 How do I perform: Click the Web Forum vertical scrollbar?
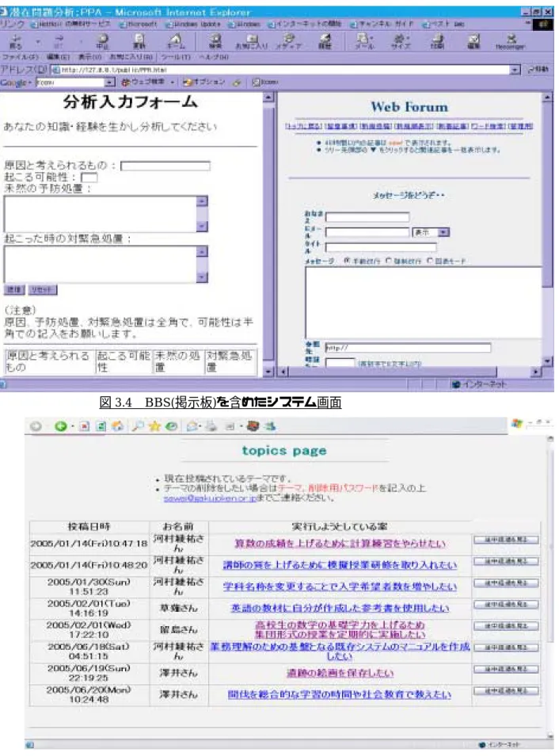(547, 230)
